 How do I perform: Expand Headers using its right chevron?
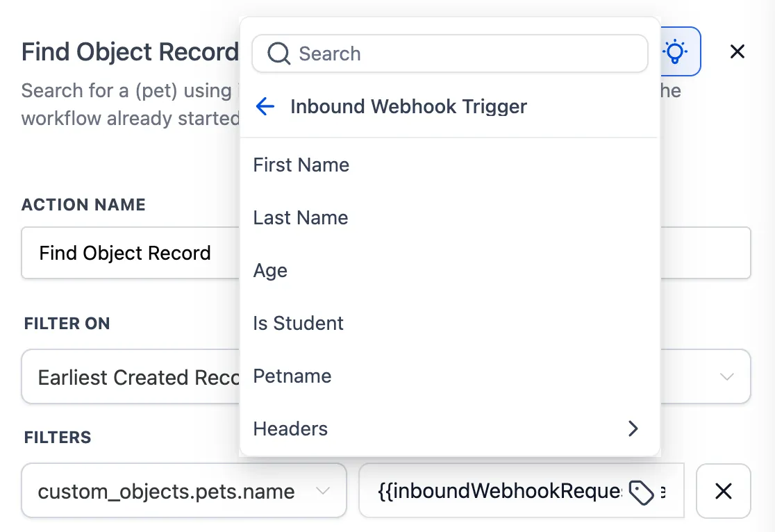(x=633, y=429)
